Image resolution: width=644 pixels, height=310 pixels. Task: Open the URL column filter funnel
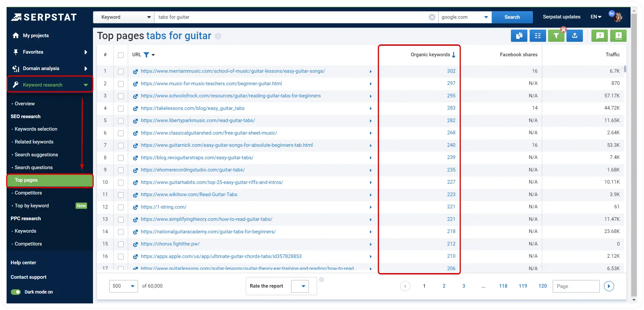pos(147,55)
